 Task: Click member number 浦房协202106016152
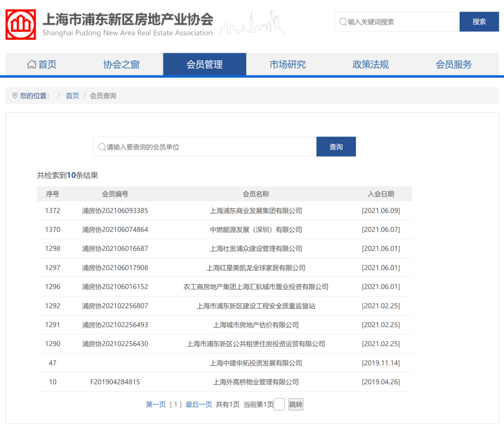tap(115, 287)
